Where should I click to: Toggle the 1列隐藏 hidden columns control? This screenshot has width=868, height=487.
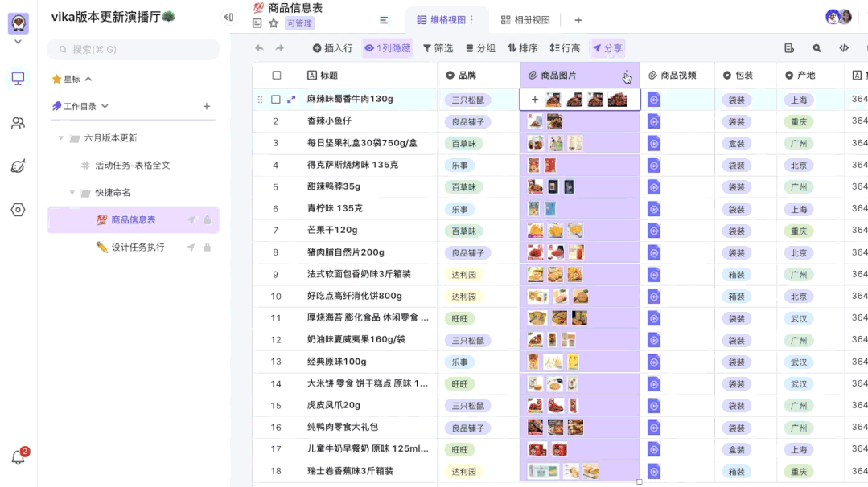point(388,48)
